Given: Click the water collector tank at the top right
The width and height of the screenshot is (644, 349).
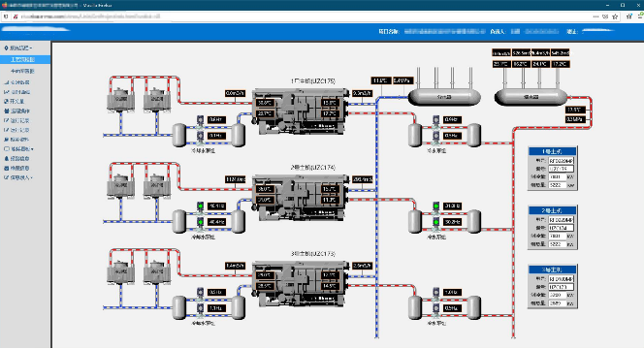Looking at the screenshot, I should pos(531,97).
